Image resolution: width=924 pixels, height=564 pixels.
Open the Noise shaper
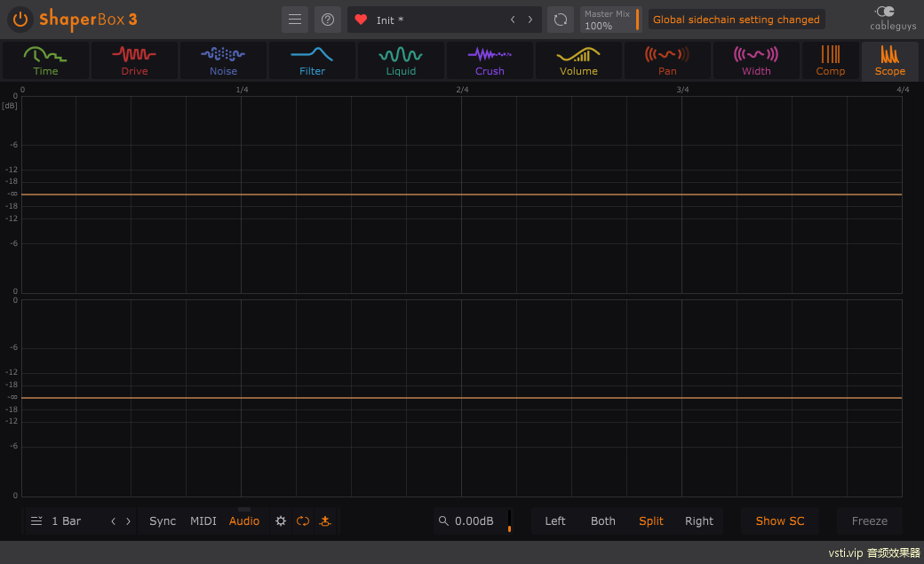(223, 60)
